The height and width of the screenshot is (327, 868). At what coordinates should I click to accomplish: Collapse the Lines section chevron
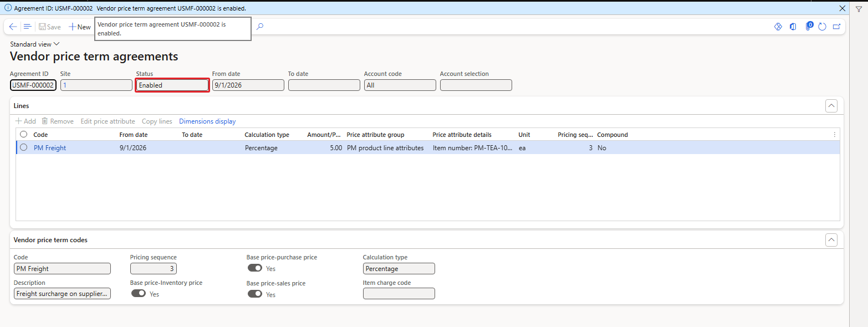(831, 106)
